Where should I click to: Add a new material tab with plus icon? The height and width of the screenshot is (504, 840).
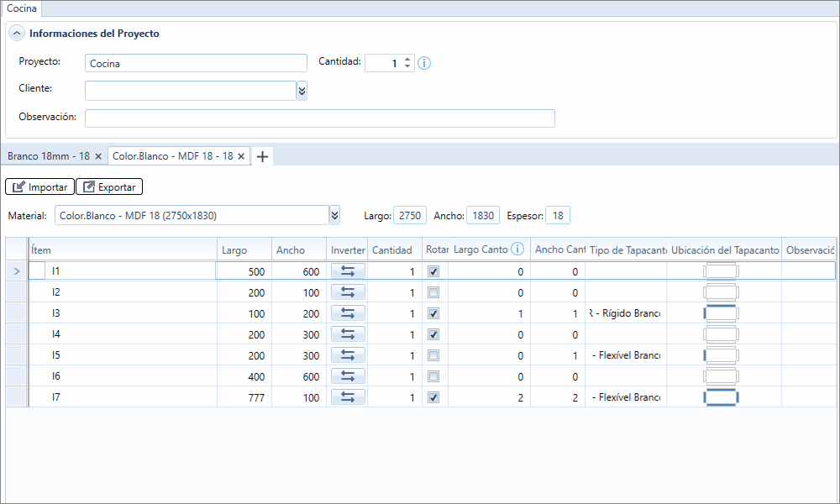click(x=262, y=156)
